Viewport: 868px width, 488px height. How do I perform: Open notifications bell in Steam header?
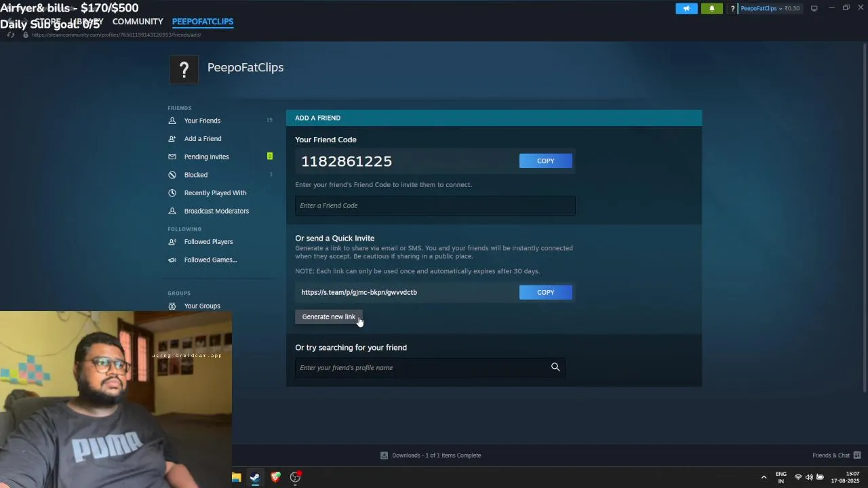coord(711,9)
